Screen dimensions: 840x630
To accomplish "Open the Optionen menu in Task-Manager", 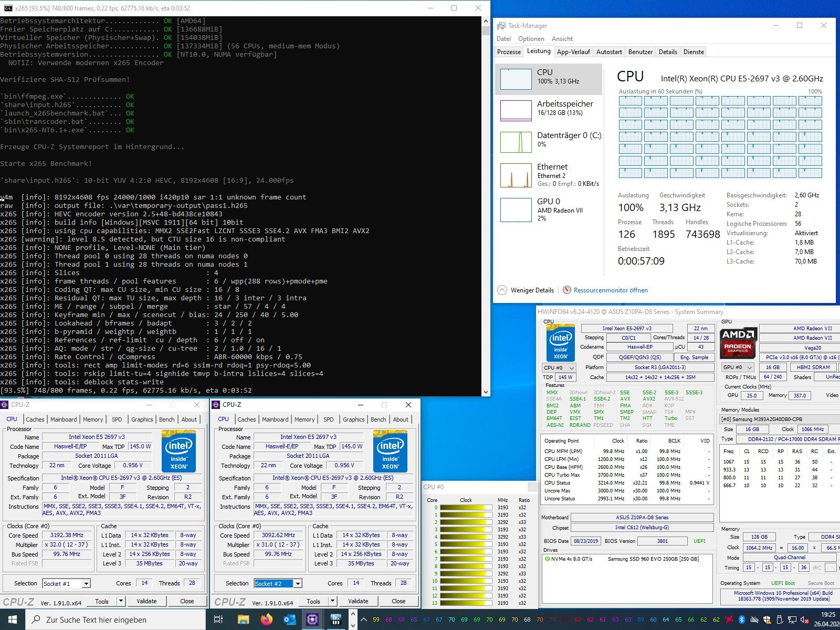I will click(531, 38).
